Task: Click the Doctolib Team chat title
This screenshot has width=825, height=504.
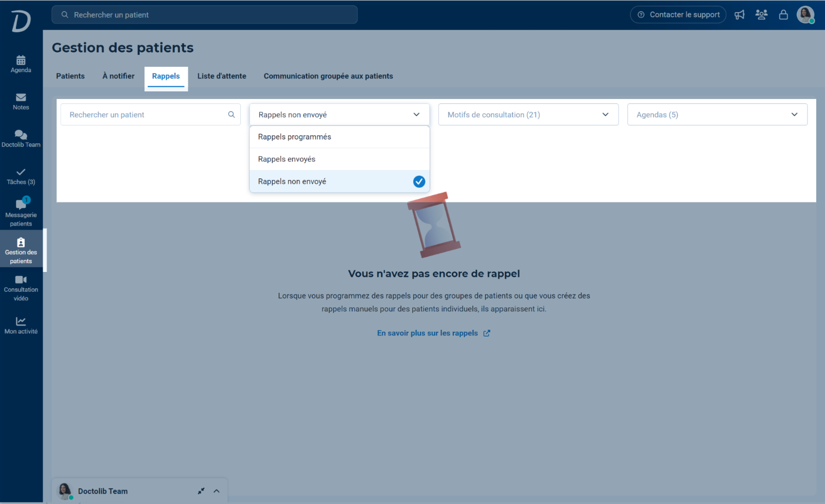Action: [103, 491]
